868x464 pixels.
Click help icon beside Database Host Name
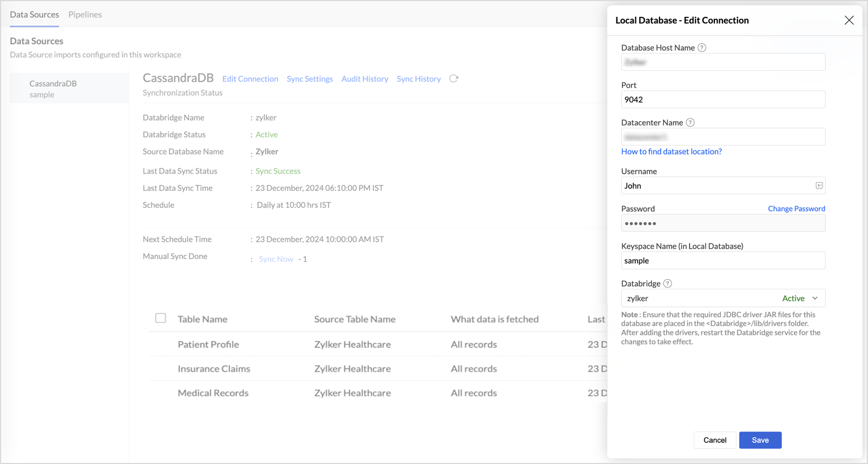(702, 48)
